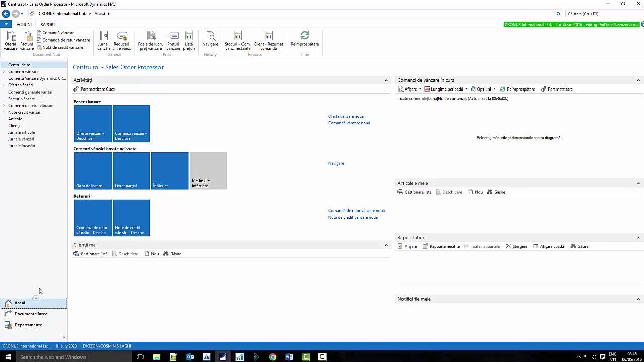Expand Comenzi de retur vânzare tree node
The width and height of the screenshot is (644, 362).
(x=4, y=106)
